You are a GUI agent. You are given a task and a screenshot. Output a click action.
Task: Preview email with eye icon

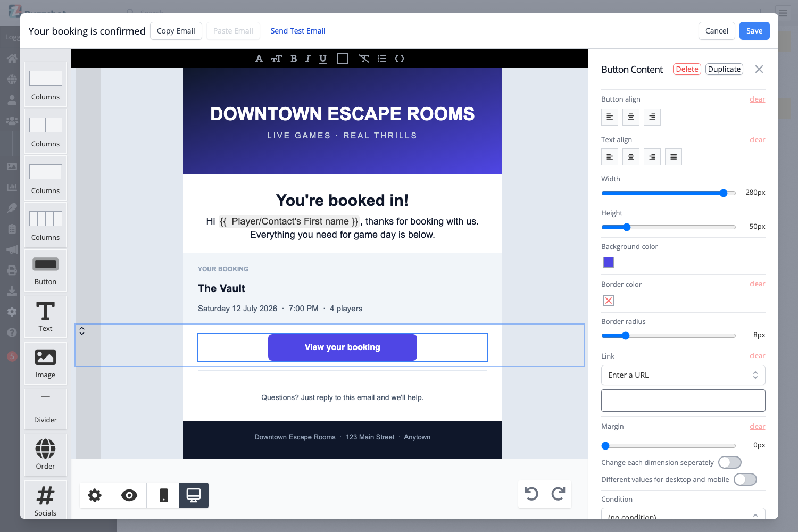(129, 495)
